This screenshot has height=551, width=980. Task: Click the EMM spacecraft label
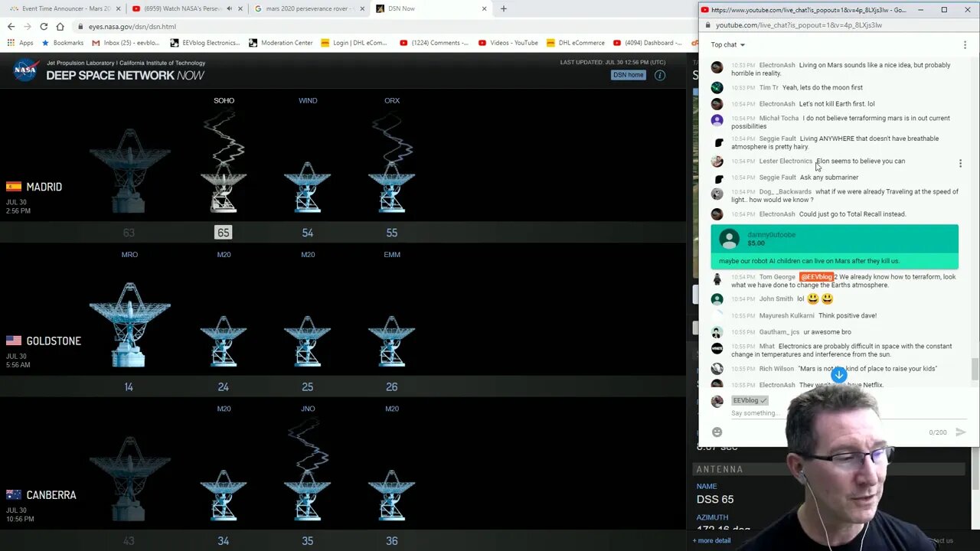click(x=392, y=254)
